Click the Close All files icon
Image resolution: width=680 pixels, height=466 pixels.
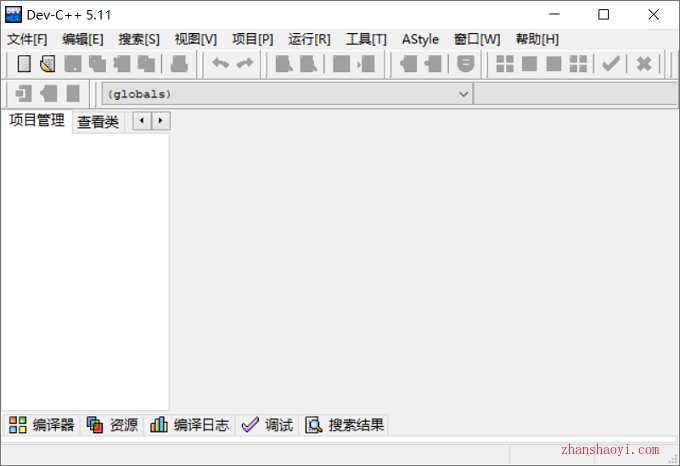click(x=147, y=64)
